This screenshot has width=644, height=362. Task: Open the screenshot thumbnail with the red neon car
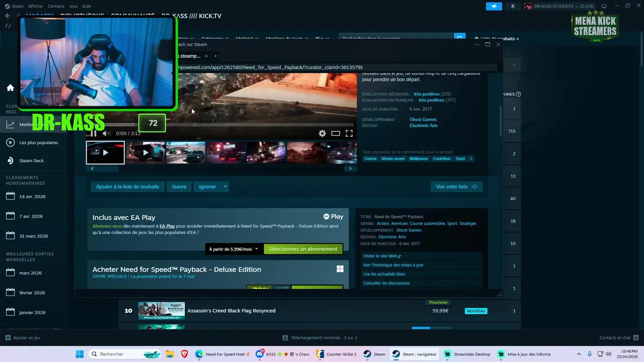(x=226, y=152)
